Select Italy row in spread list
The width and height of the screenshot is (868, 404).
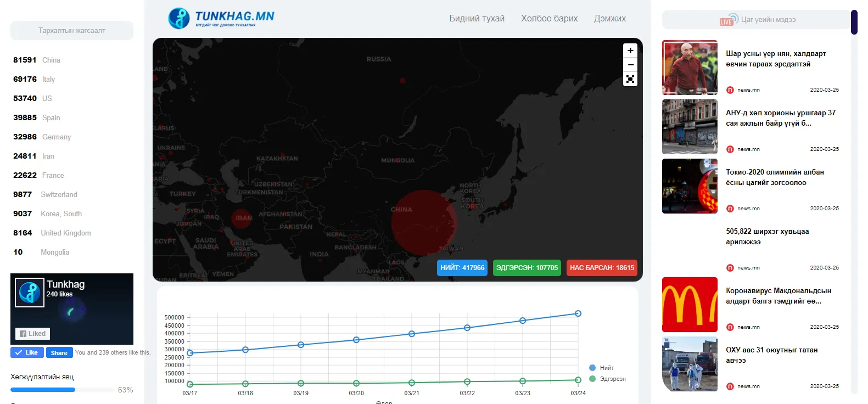(x=72, y=79)
